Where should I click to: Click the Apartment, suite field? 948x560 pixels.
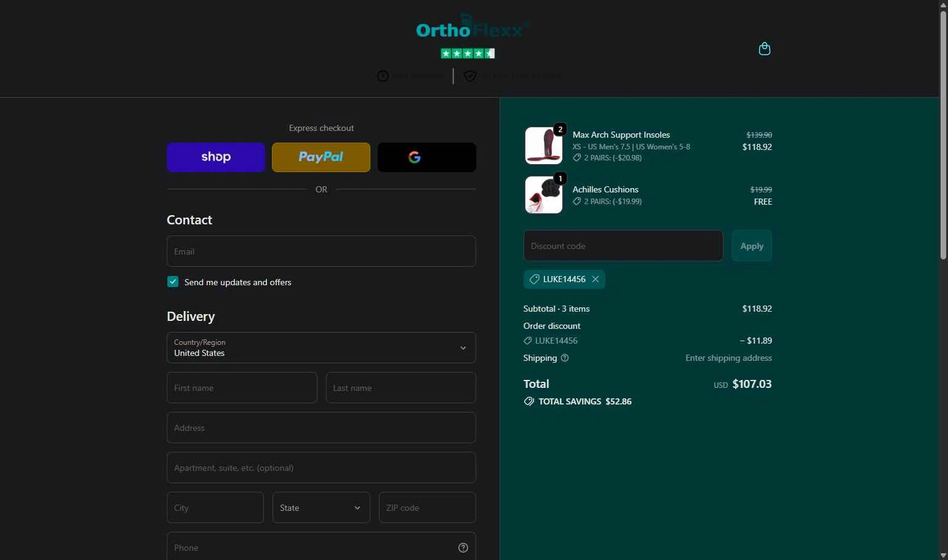tap(321, 468)
